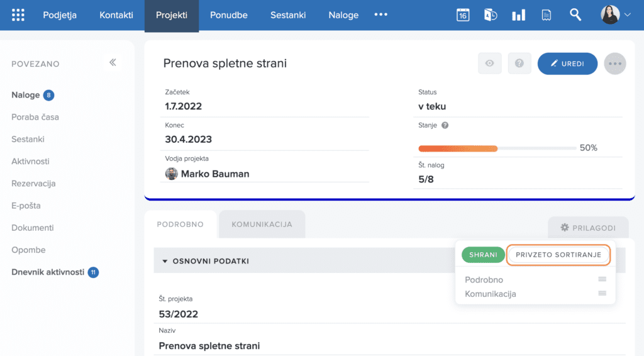This screenshot has height=356, width=644.
Task: Open Sestanki in the sidebar
Action: point(28,139)
